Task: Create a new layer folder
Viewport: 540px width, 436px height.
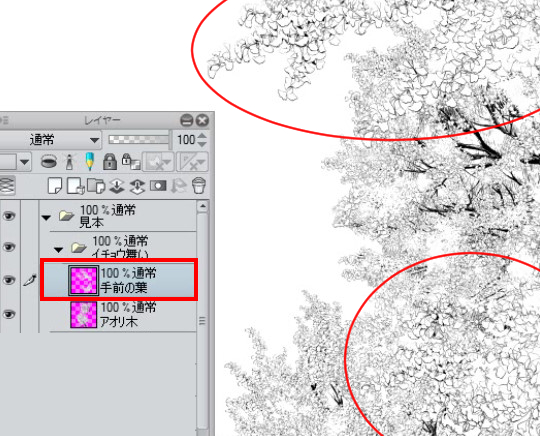Action: pyautogui.click(x=96, y=186)
